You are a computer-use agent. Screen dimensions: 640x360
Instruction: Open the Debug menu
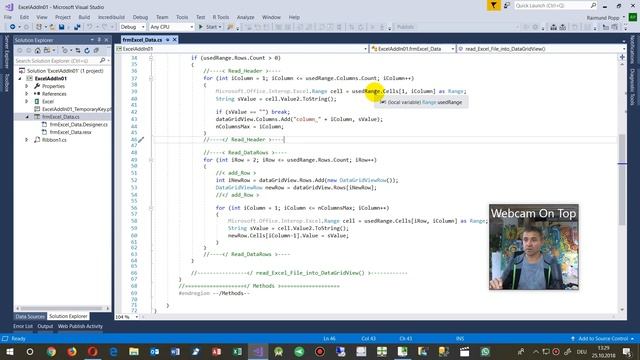140,17
